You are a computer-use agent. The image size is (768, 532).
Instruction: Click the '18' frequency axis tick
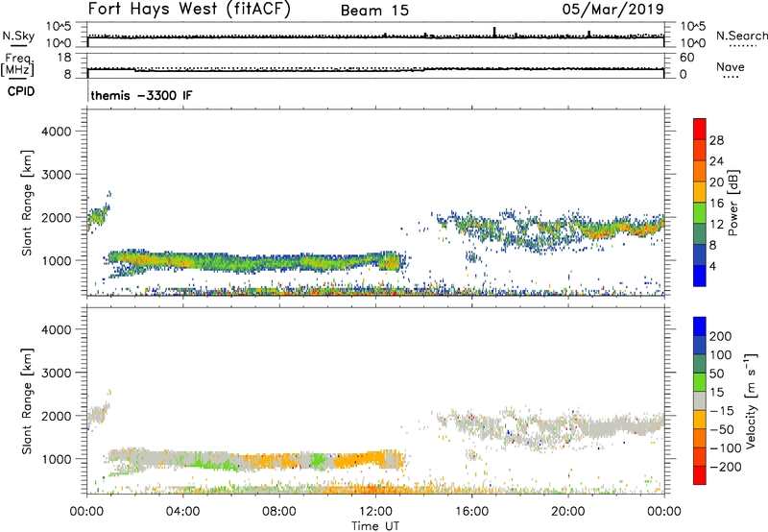(x=64, y=58)
